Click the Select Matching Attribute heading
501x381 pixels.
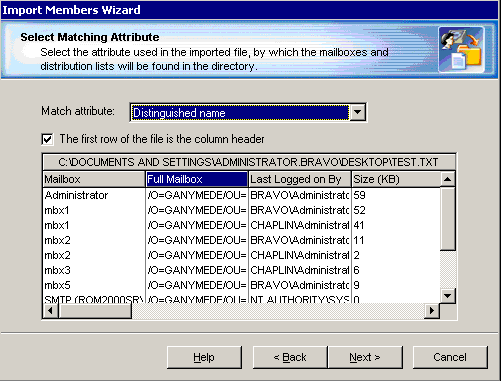(90, 37)
